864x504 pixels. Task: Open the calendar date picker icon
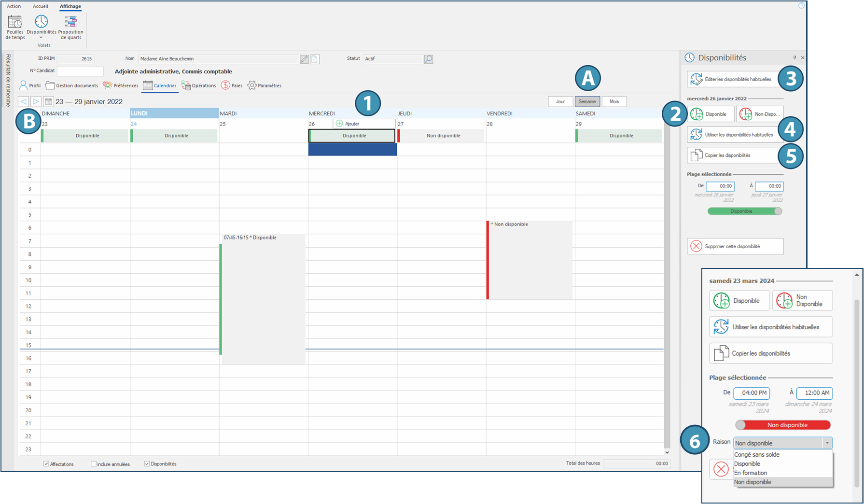pos(48,101)
